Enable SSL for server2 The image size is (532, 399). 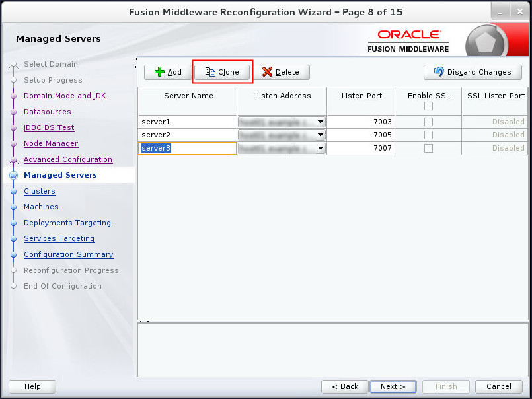(428, 135)
